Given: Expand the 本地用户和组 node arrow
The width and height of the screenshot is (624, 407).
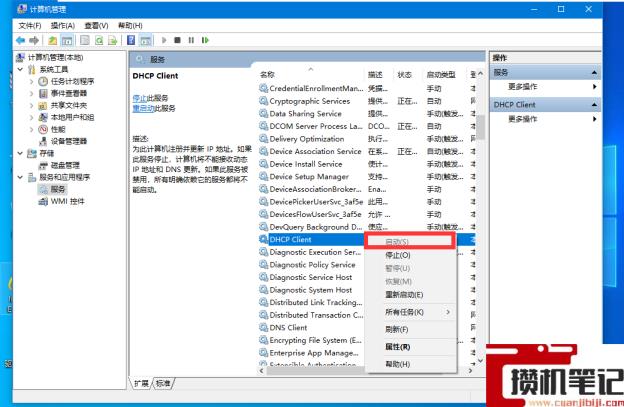Looking at the screenshot, I should click(x=31, y=117).
